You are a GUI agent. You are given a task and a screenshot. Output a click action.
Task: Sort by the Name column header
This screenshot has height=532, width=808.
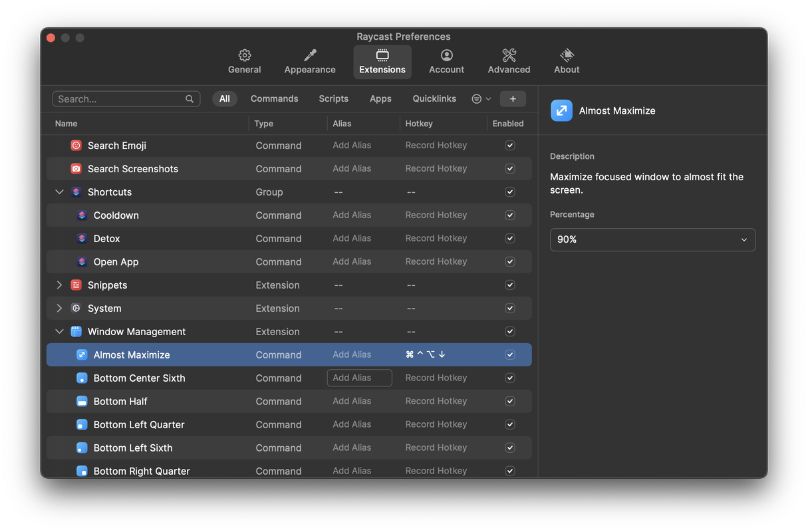coord(66,124)
